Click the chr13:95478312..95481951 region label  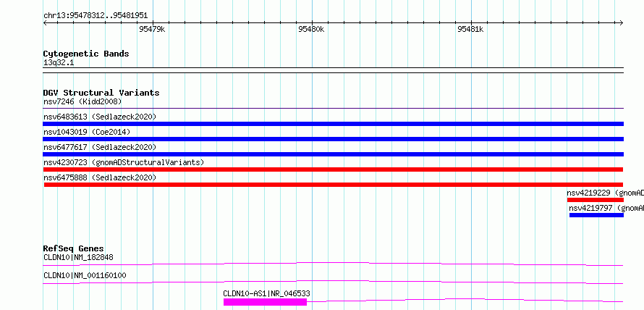[96, 16]
